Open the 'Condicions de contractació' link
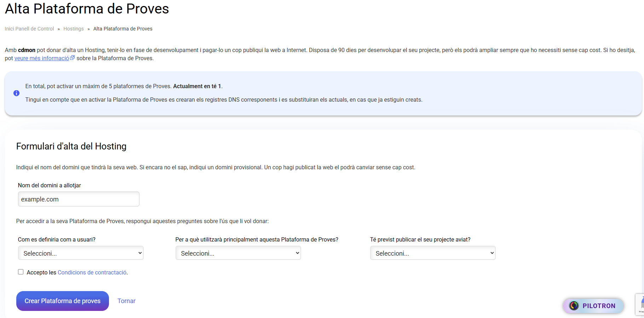Viewport: 644px width, 318px height. 92,272
